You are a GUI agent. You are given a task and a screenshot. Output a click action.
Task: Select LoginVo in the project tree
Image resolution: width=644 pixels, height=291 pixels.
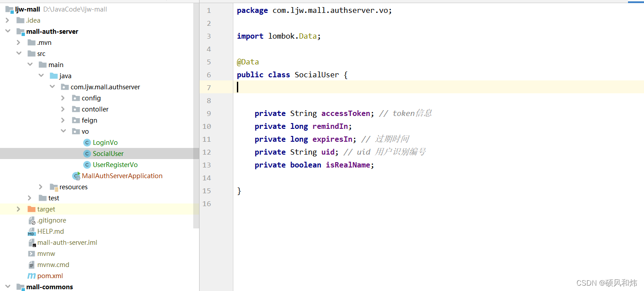pyautogui.click(x=105, y=142)
